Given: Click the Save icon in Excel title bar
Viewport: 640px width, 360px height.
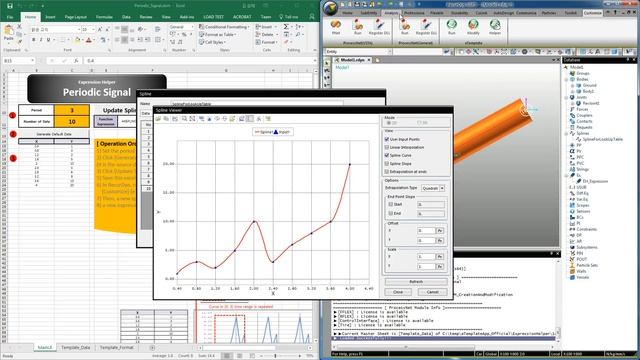Looking at the screenshot, I should tap(10, 6).
